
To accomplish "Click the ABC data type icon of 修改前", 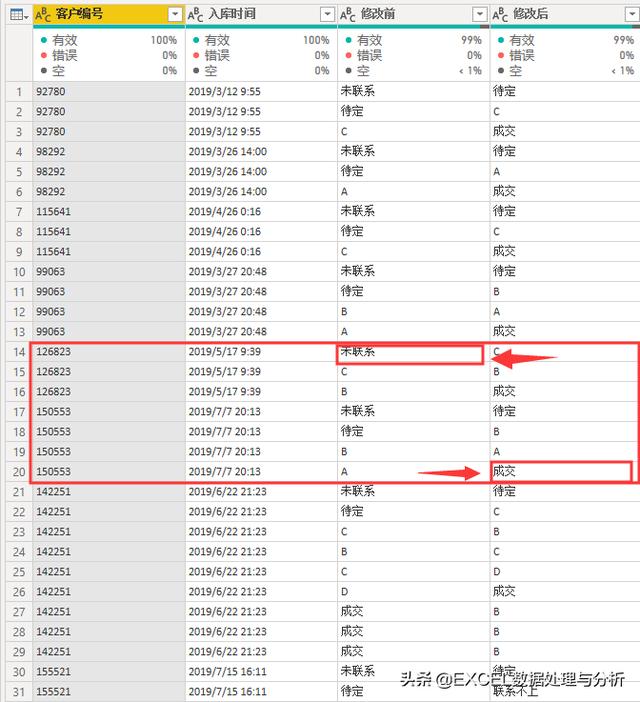I will coord(348,15).
